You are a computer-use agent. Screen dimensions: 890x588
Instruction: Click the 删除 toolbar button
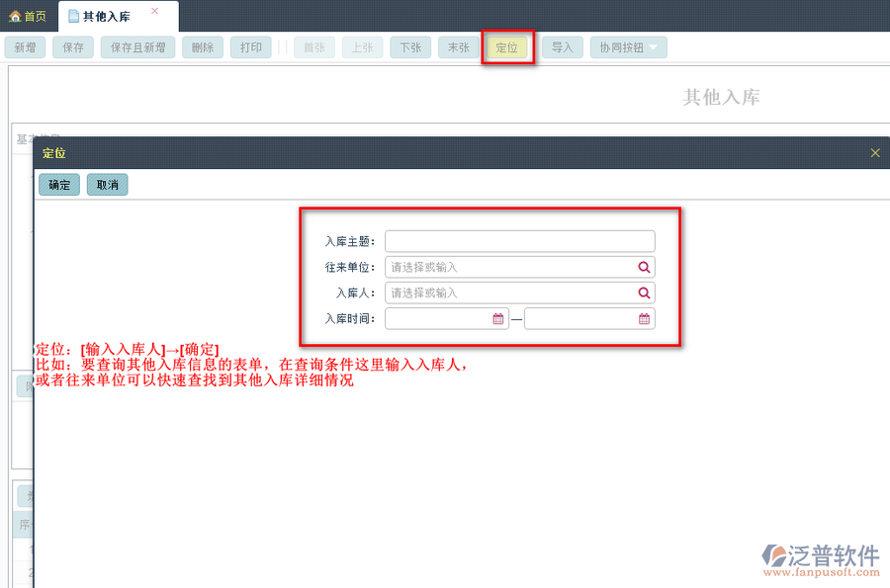[x=203, y=47]
